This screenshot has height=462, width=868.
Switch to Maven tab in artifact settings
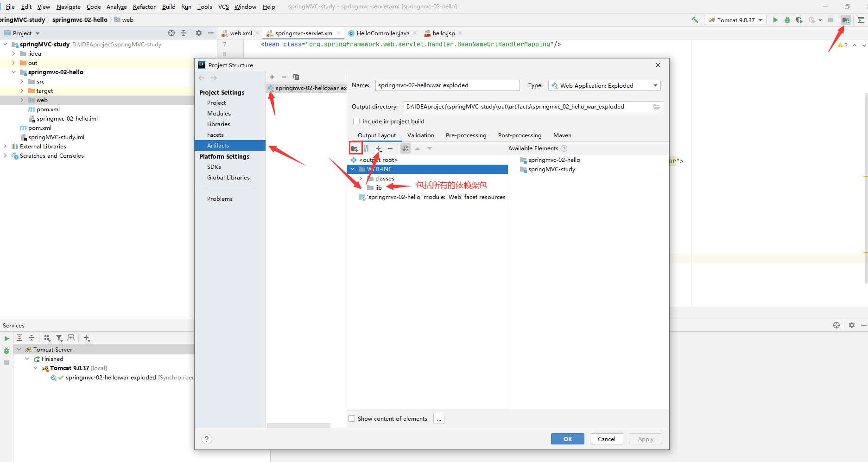[562, 135]
